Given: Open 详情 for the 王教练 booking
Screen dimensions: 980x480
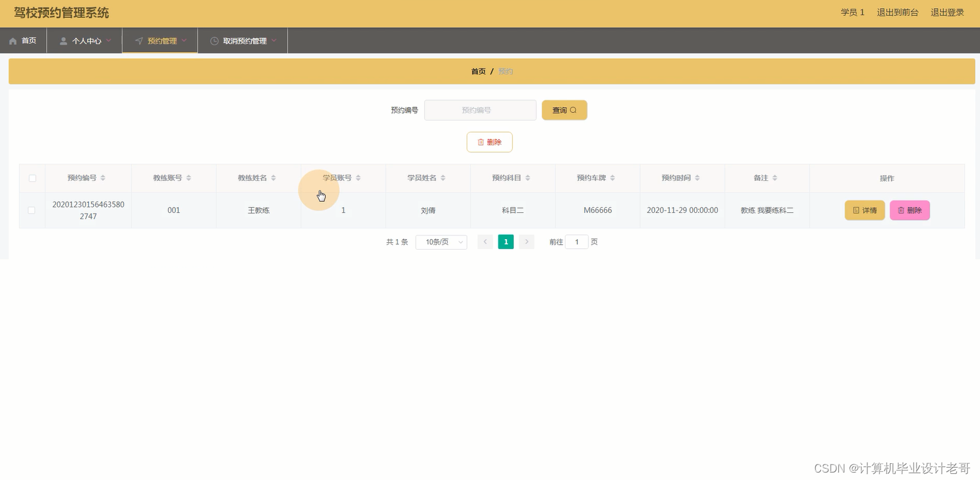Looking at the screenshot, I should 864,211.
